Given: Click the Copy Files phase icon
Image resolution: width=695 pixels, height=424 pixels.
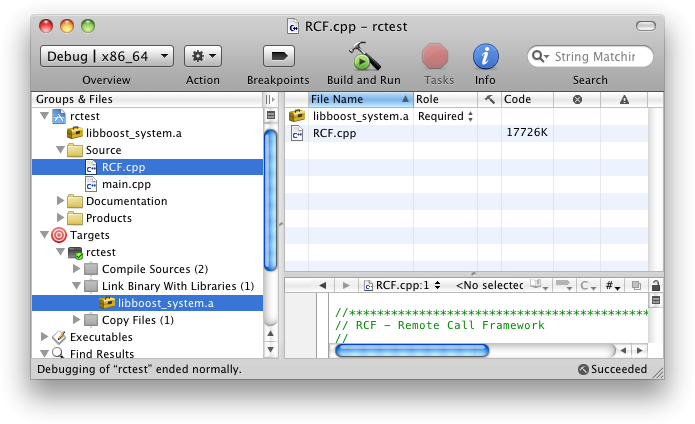Looking at the screenshot, I should pos(91,320).
